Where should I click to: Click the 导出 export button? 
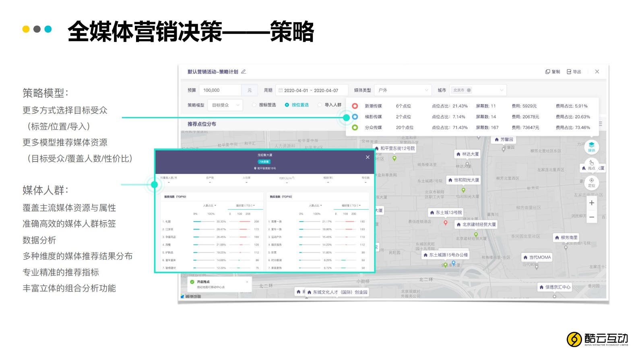tap(574, 72)
